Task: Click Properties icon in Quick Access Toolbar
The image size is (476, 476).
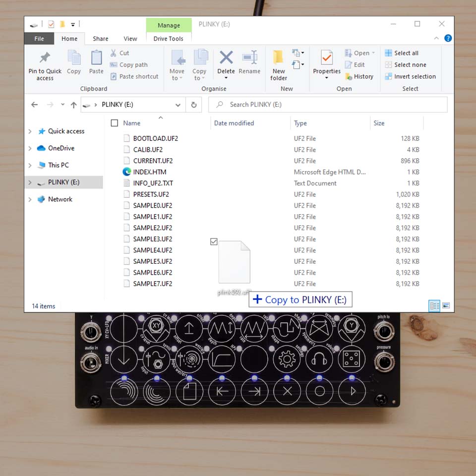Action: click(x=51, y=24)
